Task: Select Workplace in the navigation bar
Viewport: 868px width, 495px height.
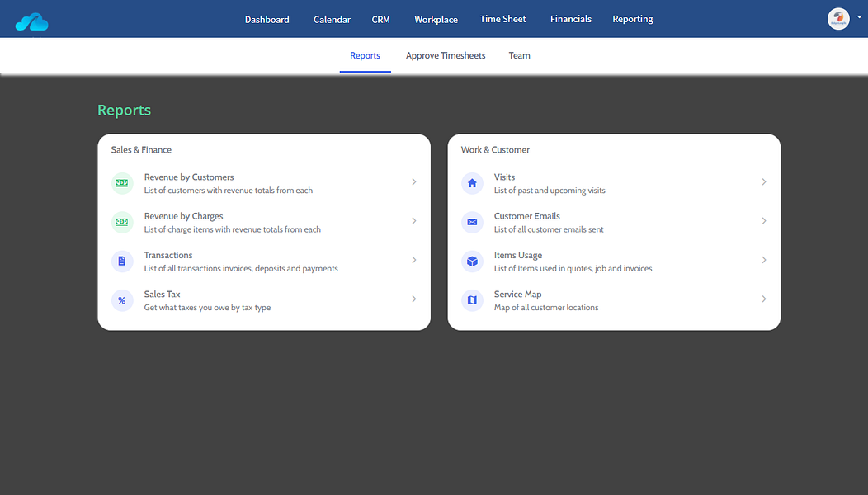Action: click(436, 19)
